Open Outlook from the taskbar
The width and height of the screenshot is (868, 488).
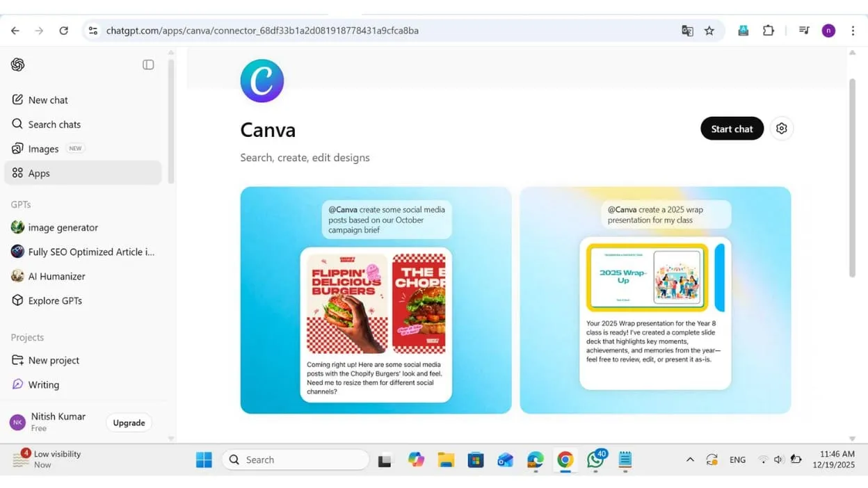coord(506,460)
